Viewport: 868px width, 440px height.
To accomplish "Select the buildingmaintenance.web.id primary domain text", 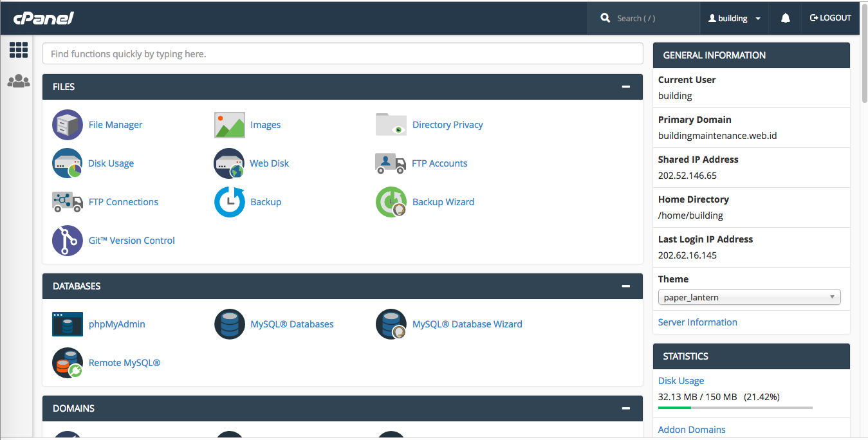I will (717, 136).
